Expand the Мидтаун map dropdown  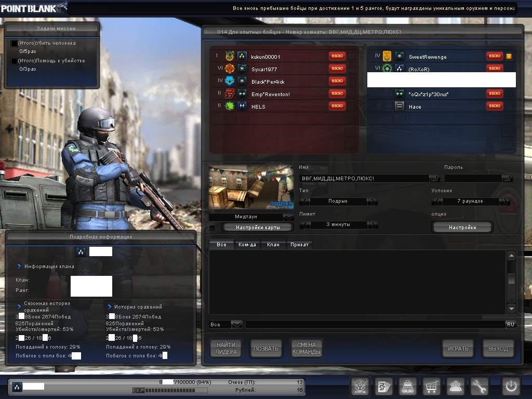(288, 217)
